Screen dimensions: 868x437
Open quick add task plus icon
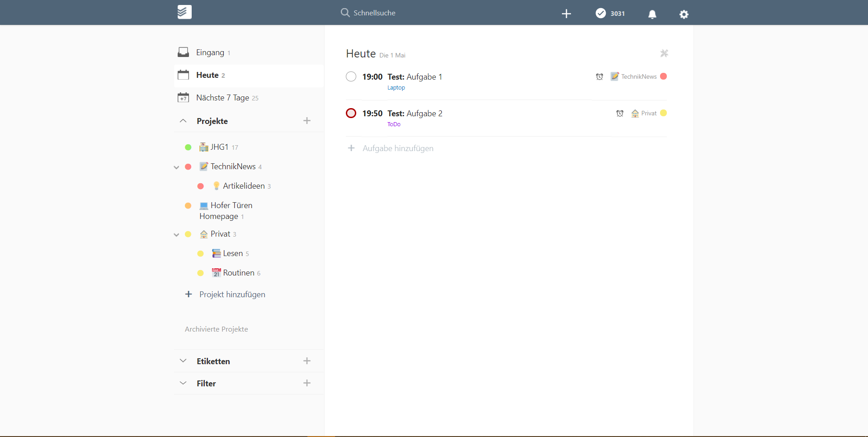point(566,14)
